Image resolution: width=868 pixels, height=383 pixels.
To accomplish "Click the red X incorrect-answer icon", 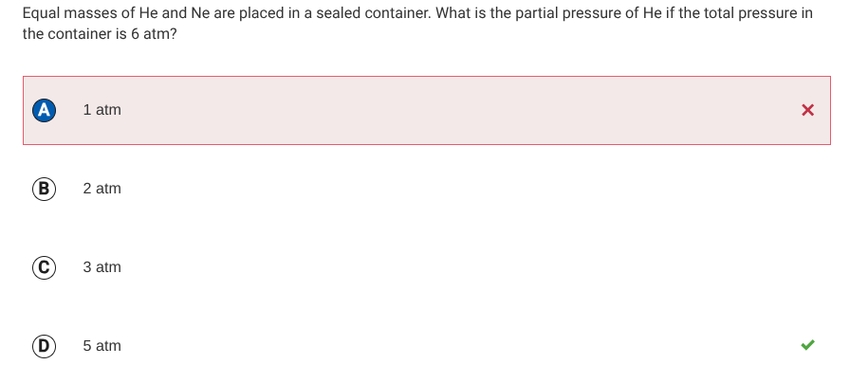I will tap(807, 110).
